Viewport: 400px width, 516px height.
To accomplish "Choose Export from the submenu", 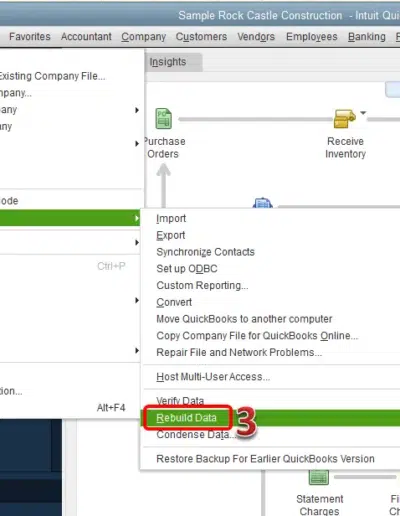I will coord(171,235).
